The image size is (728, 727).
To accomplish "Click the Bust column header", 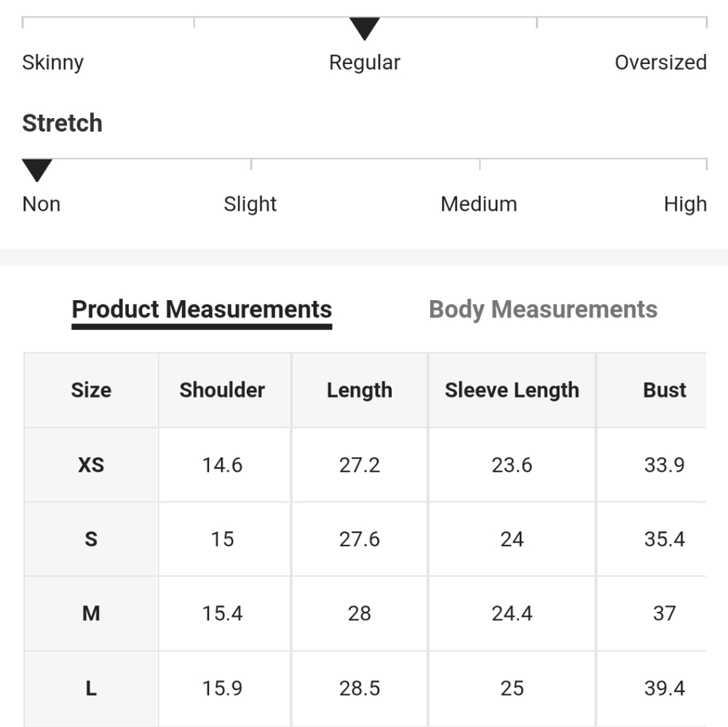I will point(665,390).
